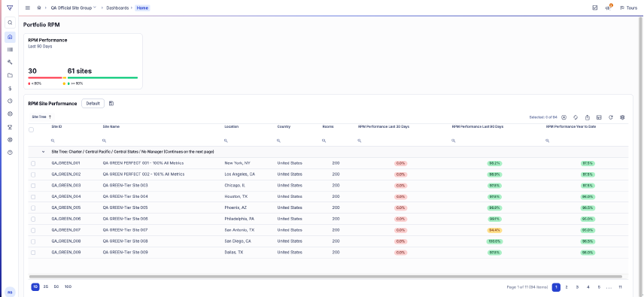Open the search icon in the sidebar
Image resolution: width=644 pixels, height=297 pixels.
[x=11, y=23]
